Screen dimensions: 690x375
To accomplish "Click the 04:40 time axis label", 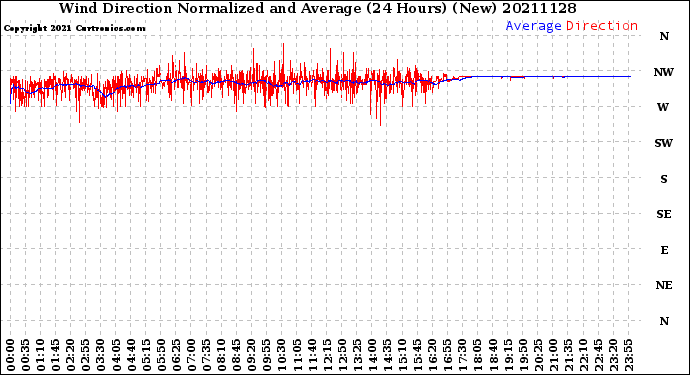I will pyautogui.click(x=131, y=356).
